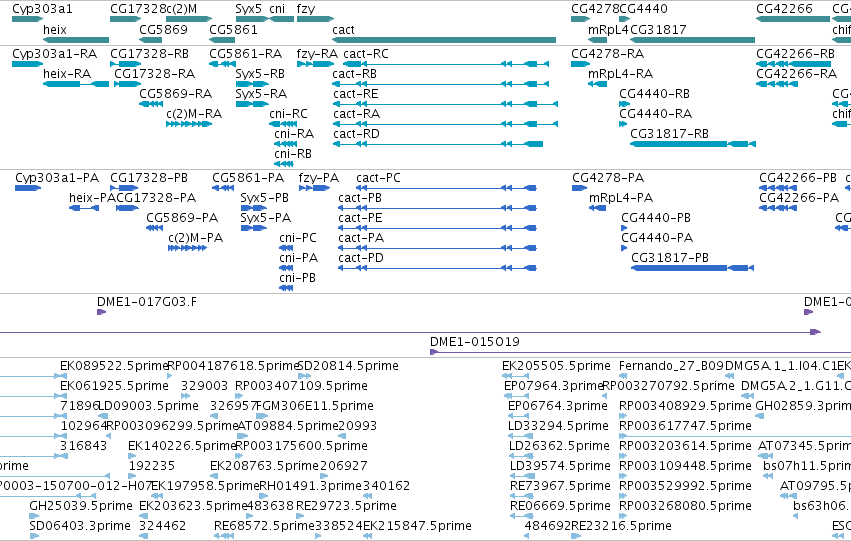Screen dimensions: 851x541
Task: Click transcript cact-RE
Action: pos(355,94)
